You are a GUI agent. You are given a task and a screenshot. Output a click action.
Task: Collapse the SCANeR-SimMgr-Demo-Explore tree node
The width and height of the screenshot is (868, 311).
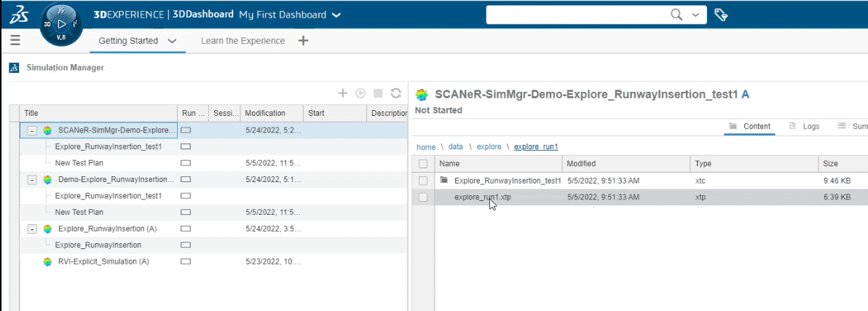point(32,131)
